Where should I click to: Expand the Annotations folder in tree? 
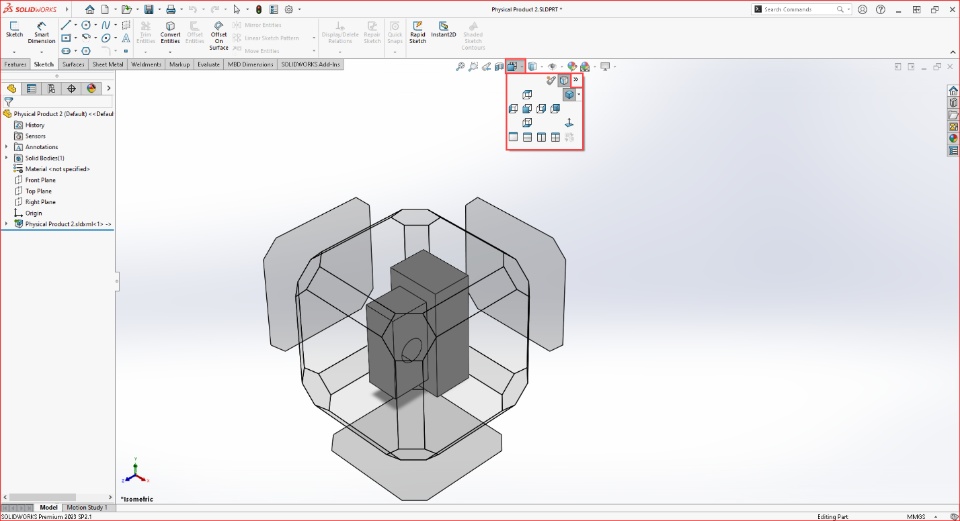[x=7, y=147]
